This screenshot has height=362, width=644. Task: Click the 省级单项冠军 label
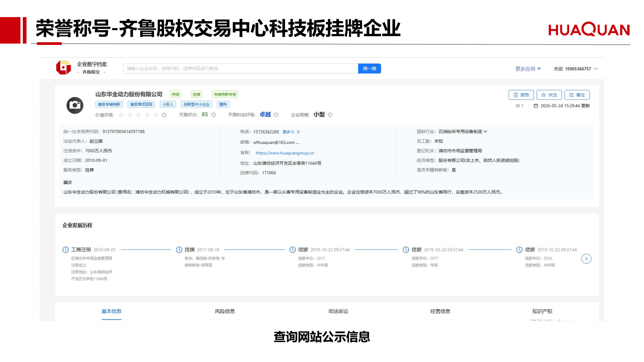141,104
